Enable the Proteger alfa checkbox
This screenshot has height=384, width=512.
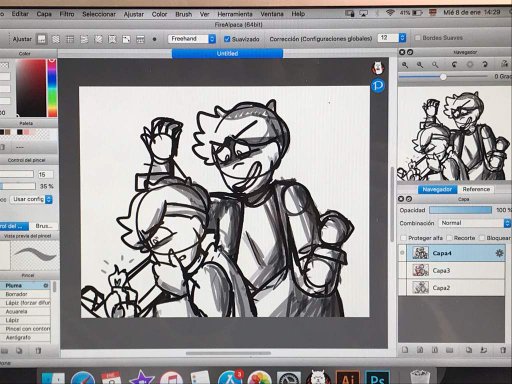[x=403, y=238]
